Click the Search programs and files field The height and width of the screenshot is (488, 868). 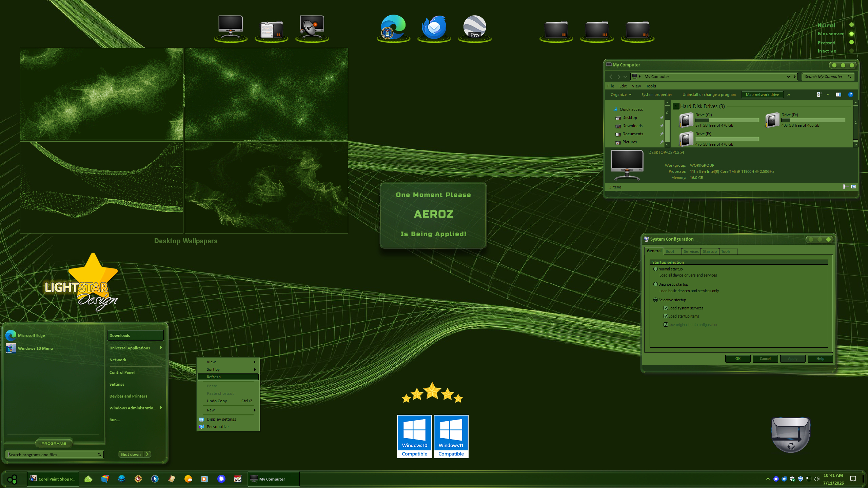click(x=55, y=454)
